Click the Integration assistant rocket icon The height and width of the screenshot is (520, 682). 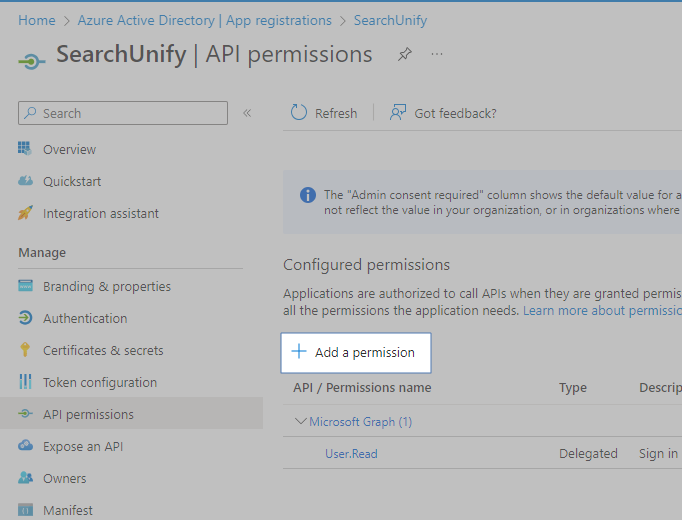point(26,213)
